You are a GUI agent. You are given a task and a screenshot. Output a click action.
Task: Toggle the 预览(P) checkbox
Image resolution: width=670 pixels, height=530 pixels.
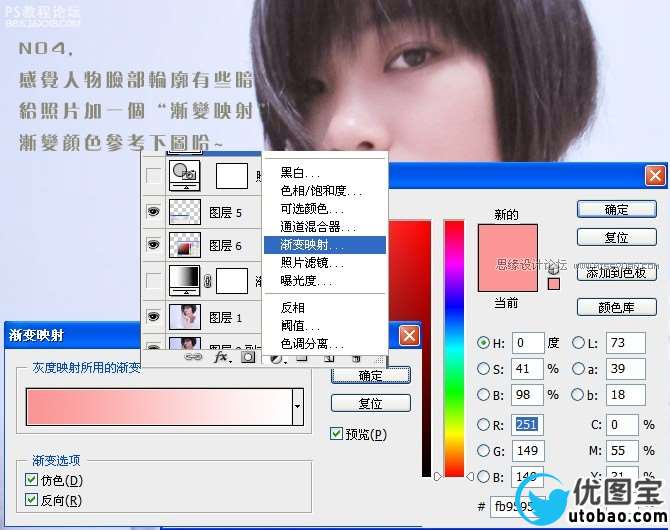point(336,434)
